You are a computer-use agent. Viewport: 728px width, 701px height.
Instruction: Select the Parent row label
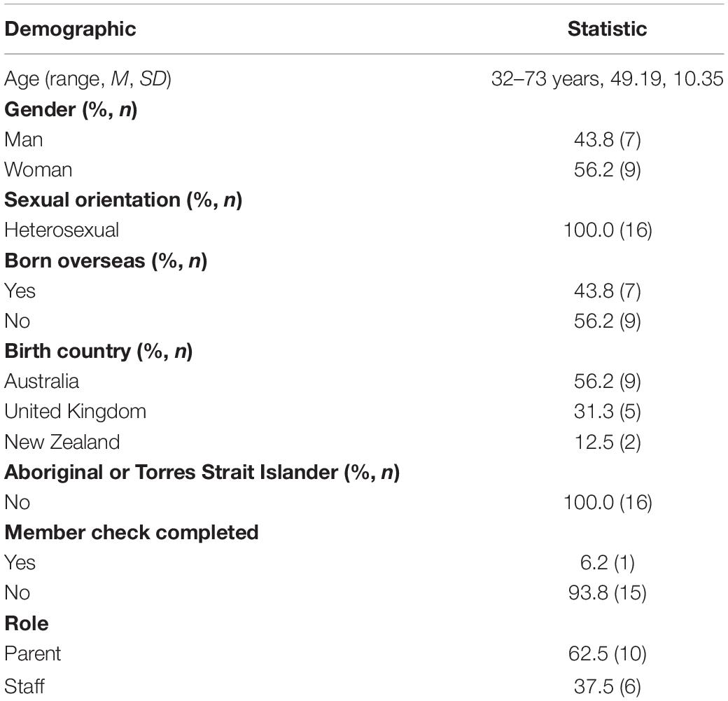pos(32,653)
